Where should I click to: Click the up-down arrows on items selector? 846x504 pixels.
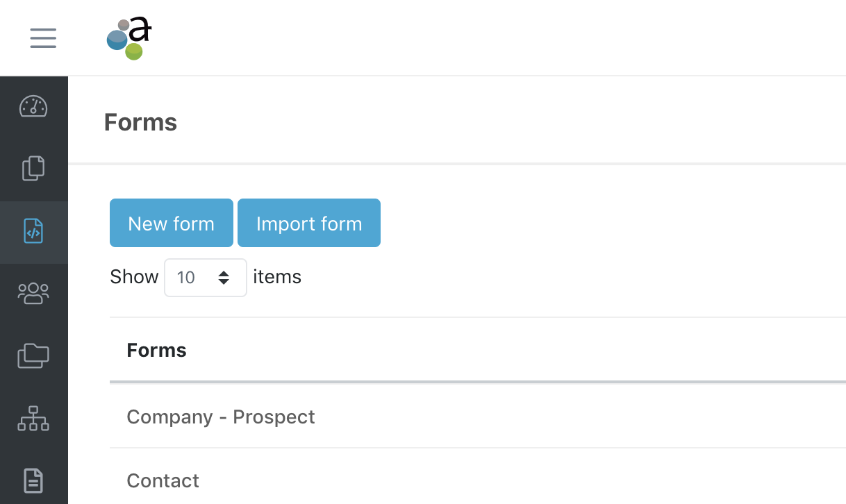point(224,278)
